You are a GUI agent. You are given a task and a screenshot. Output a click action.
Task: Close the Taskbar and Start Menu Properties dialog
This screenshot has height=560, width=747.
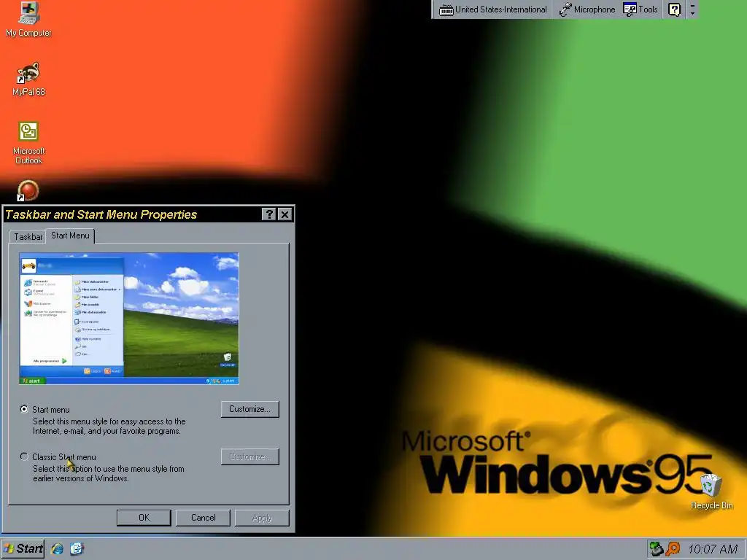(x=285, y=214)
